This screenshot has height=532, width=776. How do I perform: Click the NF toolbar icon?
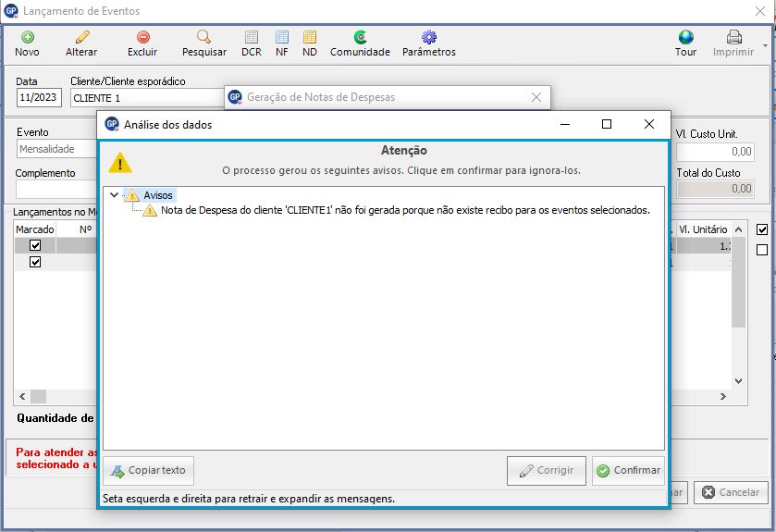point(281,38)
